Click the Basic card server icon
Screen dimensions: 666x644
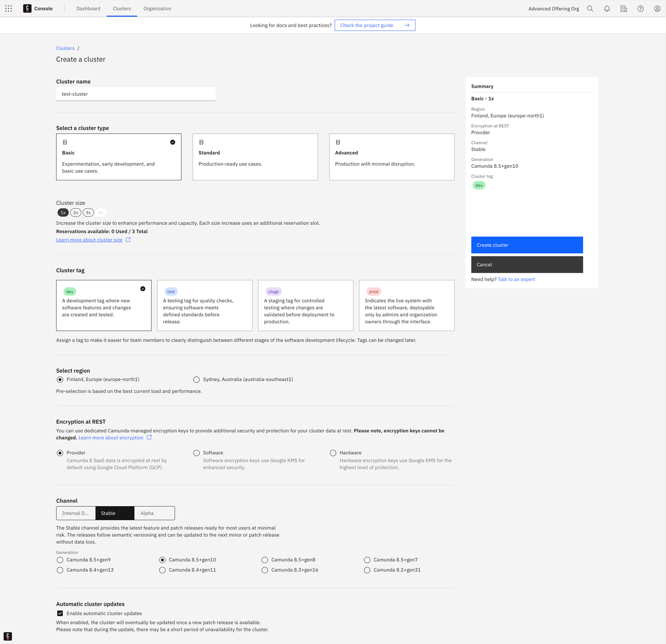point(65,142)
